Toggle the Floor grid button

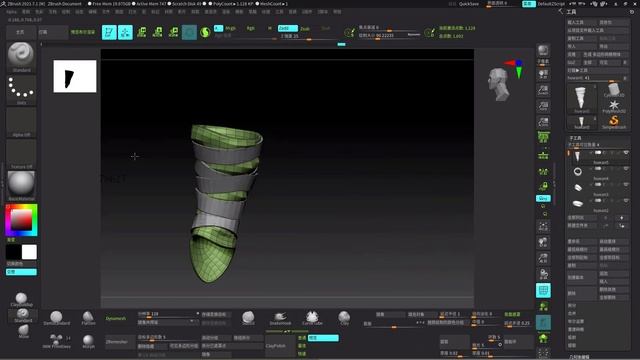[x=543, y=155]
